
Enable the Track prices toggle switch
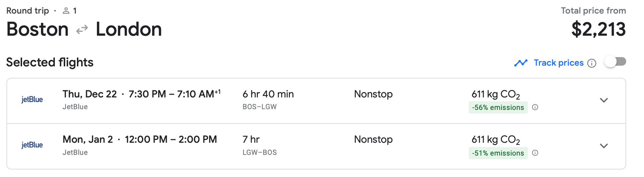(x=615, y=62)
